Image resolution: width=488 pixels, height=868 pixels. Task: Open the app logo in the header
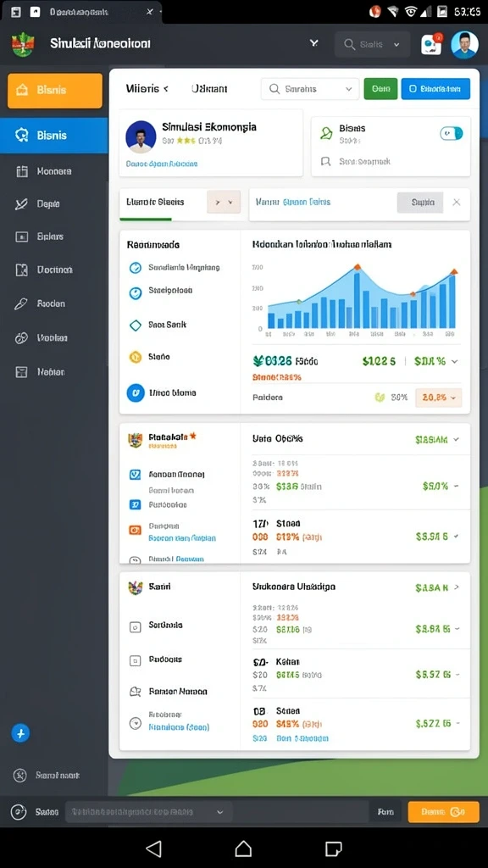click(23, 44)
